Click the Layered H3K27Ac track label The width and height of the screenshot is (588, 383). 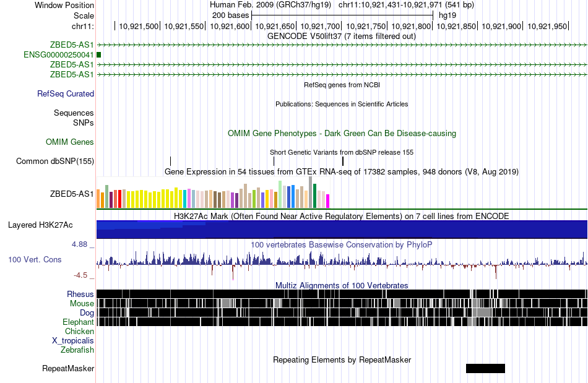(40, 225)
